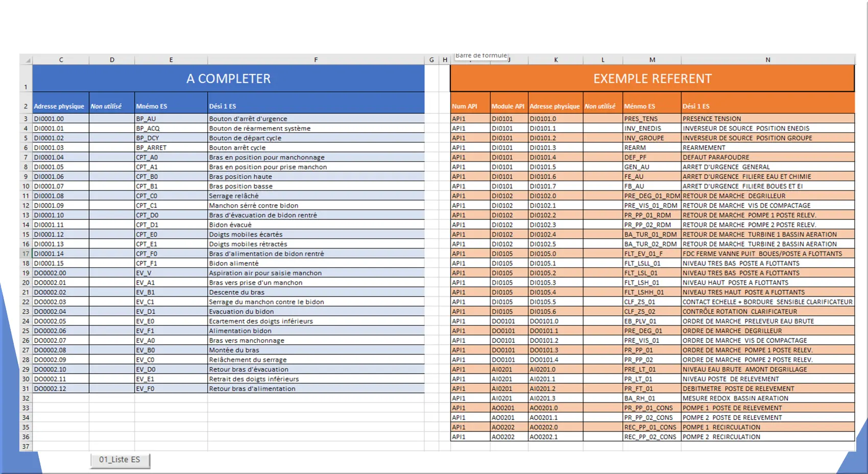Select column F header
Screen dimensions: 868x474
point(316,60)
